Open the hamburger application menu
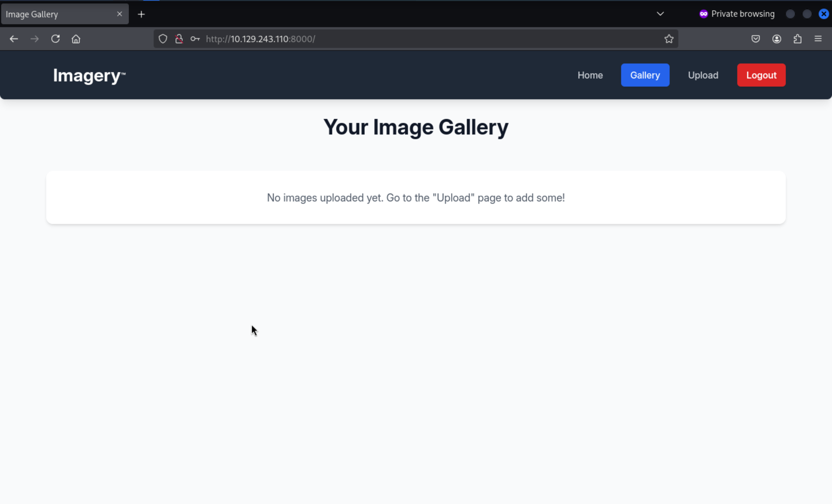The image size is (832, 504). coord(818,39)
